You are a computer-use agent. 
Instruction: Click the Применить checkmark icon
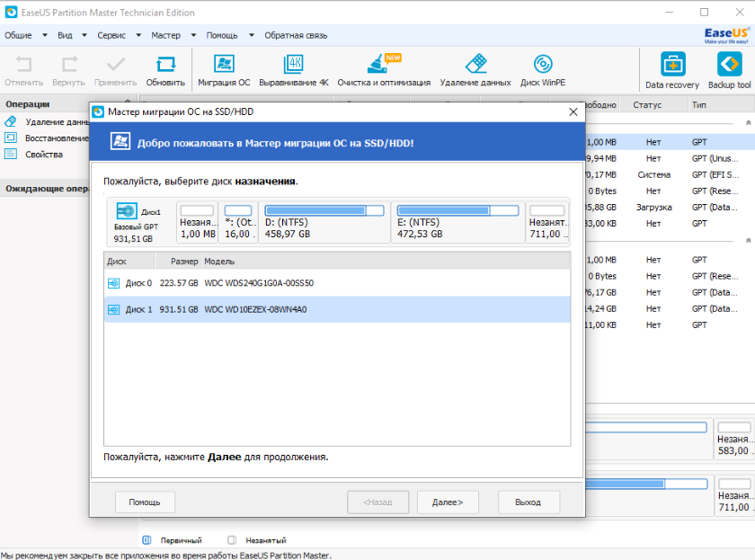click(x=116, y=64)
